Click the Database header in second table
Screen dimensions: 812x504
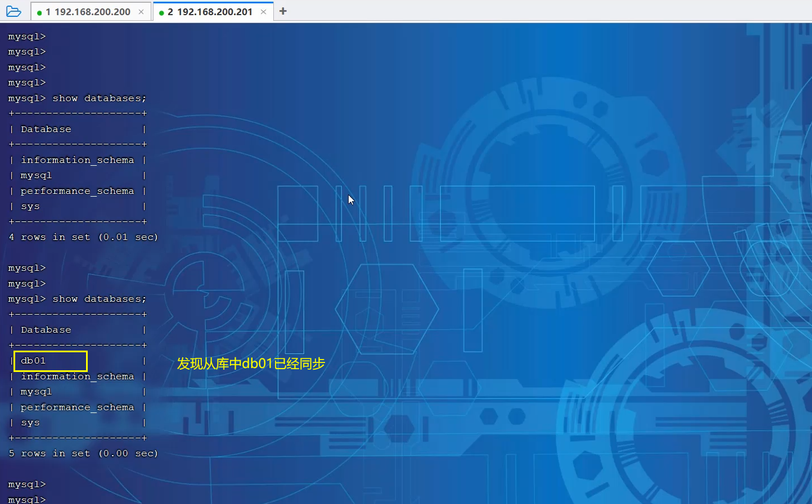46,330
